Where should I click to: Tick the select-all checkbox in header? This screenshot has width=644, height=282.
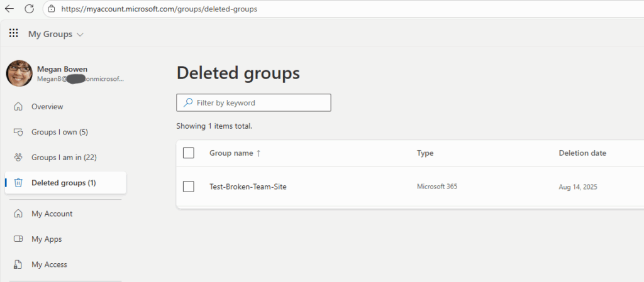tap(189, 153)
